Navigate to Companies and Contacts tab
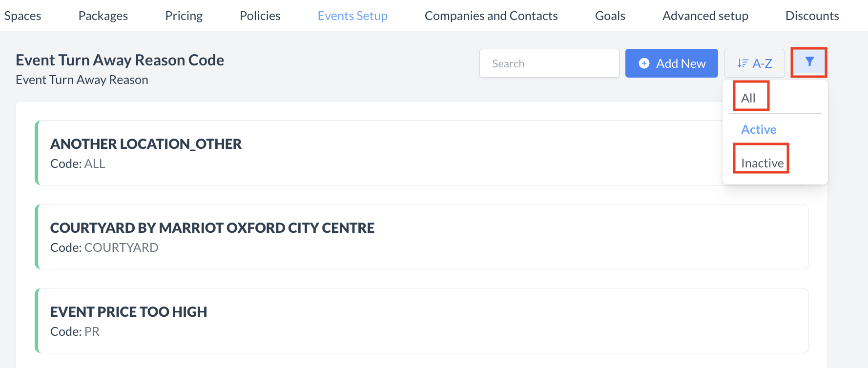This screenshot has width=868, height=368. (491, 16)
